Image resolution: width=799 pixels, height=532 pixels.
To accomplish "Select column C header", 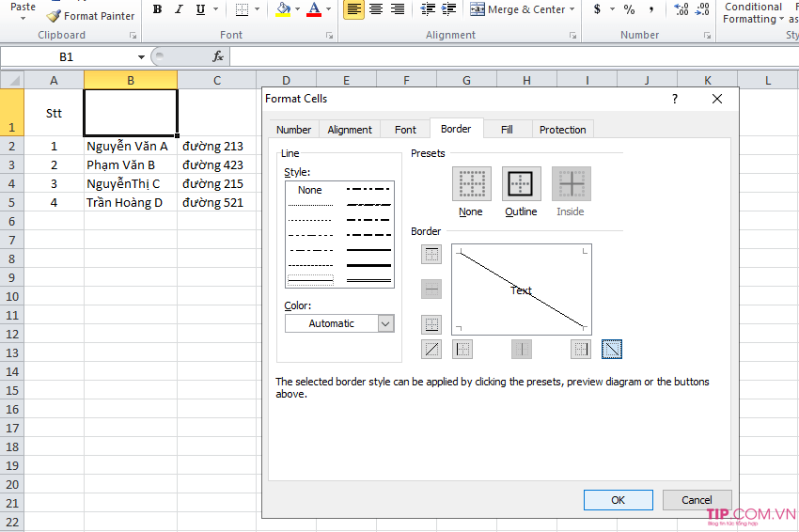I will (x=217, y=80).
